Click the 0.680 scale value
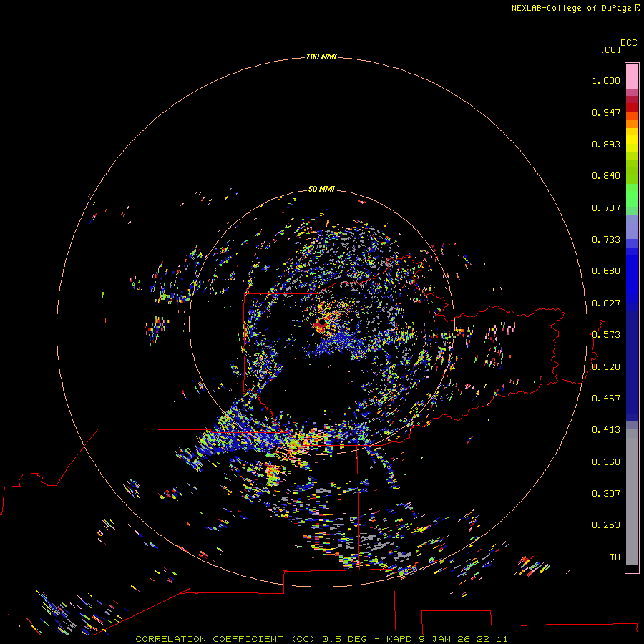The height and width of the screenshot is (644, 644). point(606,271)
